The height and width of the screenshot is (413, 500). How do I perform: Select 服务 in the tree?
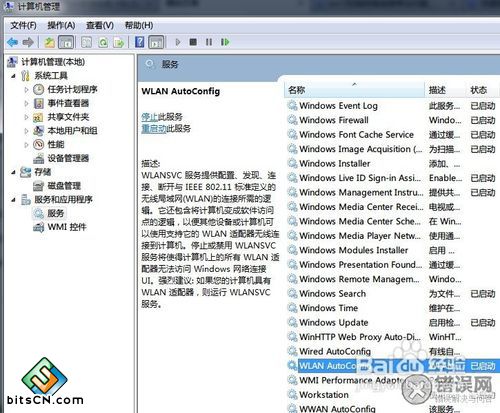click(x=56, y=213)
